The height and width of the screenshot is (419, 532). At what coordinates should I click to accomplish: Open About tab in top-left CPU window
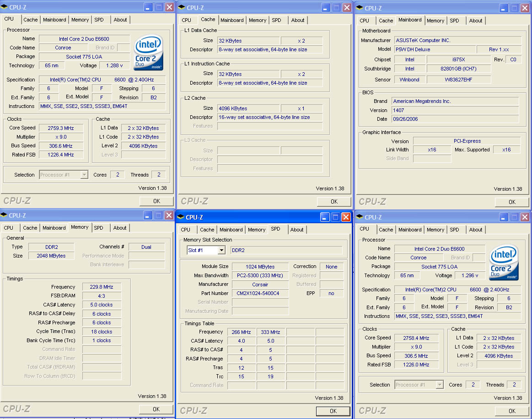pos(120,20)
